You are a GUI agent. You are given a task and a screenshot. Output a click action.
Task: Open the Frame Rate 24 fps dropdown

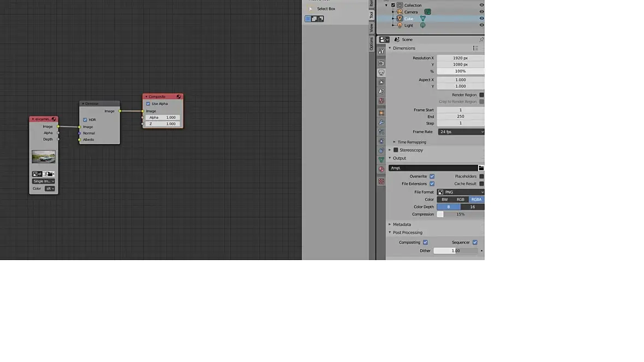tap(461, 132)
